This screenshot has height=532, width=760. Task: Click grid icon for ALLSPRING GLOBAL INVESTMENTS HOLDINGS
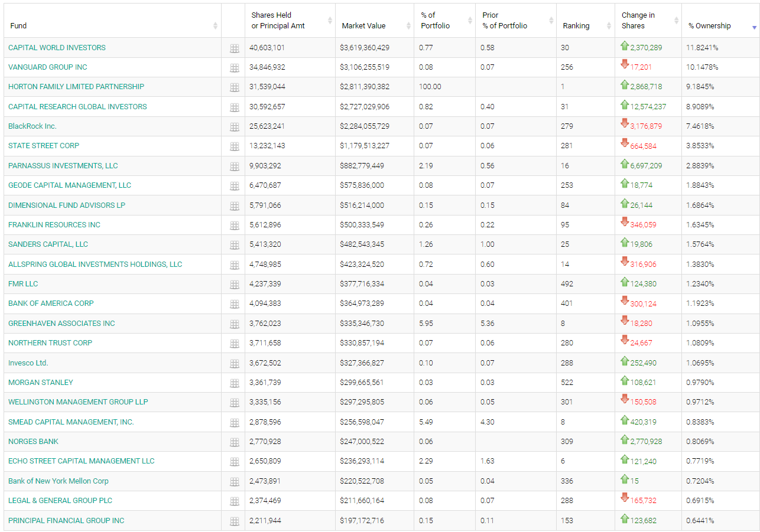pos(234,265)
